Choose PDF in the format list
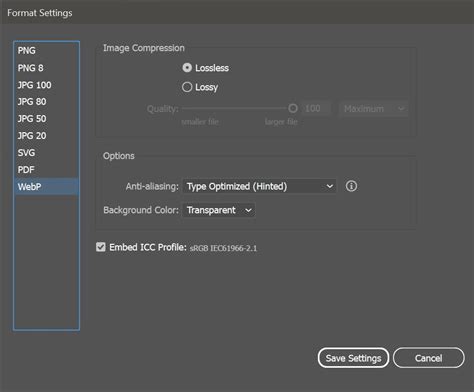474x392 pixels. (46, 170)
